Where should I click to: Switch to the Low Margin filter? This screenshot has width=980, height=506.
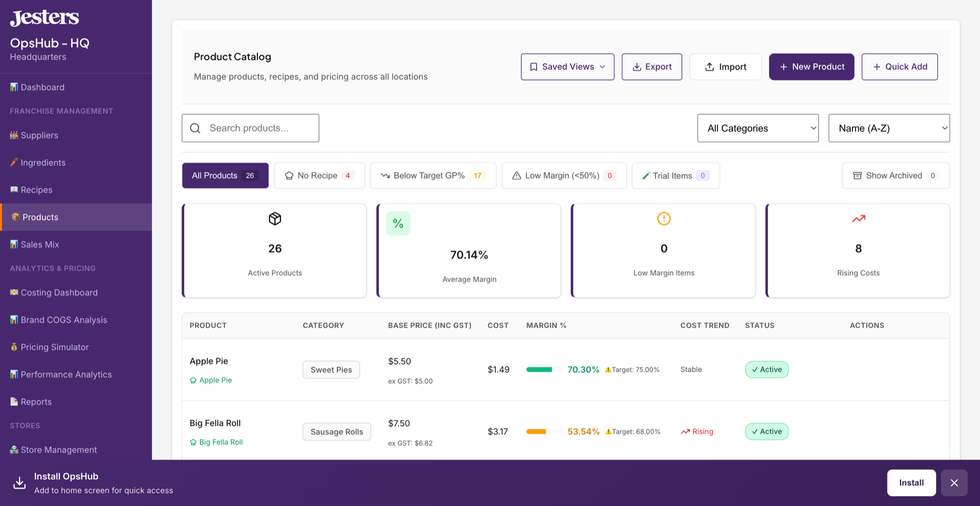(x=563, y=175)
